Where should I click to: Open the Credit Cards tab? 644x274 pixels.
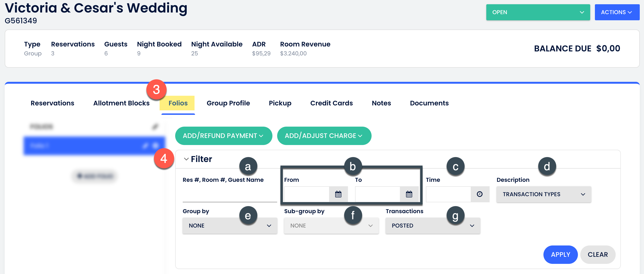[331, 103]
